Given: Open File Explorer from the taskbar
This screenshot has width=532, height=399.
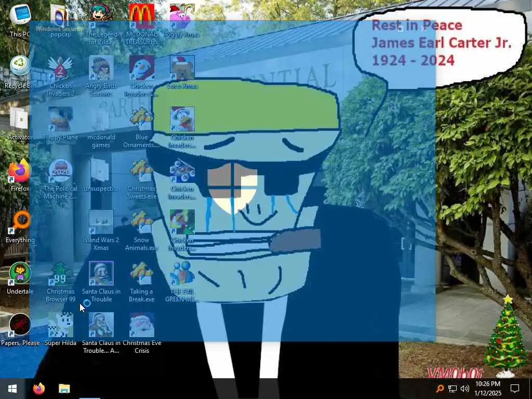Looking at the screenshot, I should (64, 389).
